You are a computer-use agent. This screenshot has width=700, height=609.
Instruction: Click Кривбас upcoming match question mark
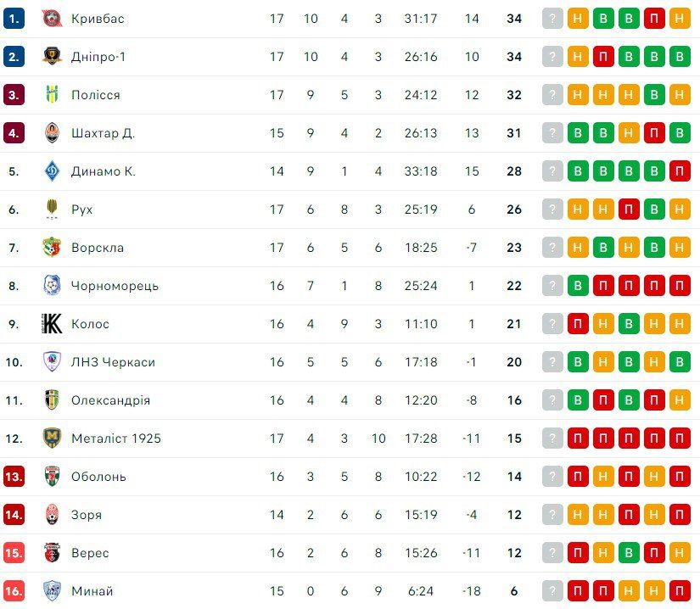[552, 19]
